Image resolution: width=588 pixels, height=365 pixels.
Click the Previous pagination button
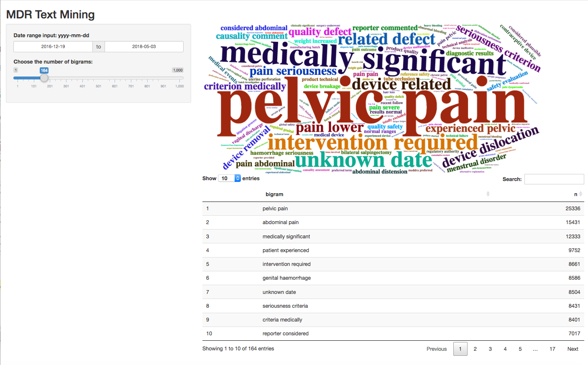click(437, 349)
